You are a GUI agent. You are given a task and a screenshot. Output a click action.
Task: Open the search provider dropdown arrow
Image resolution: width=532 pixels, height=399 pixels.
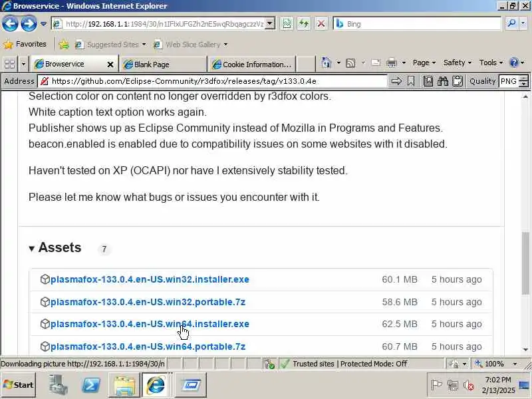pos(523,24)
